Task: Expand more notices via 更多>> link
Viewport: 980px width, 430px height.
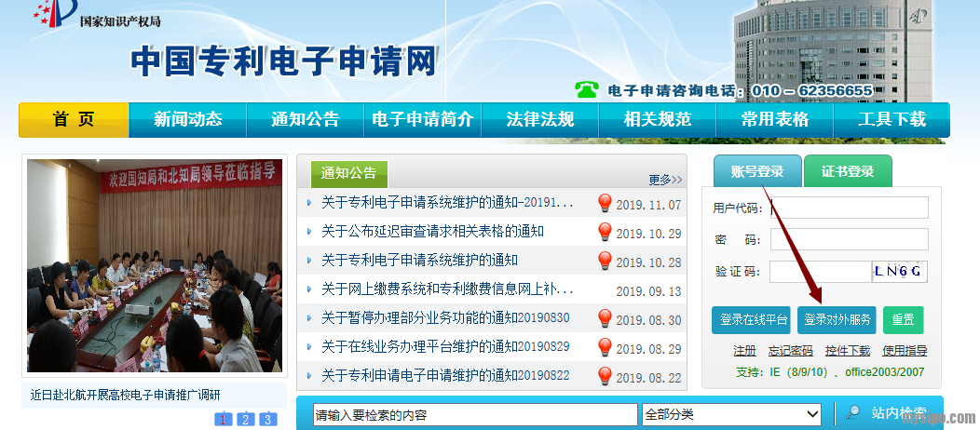Action: (x=665, y=180)
